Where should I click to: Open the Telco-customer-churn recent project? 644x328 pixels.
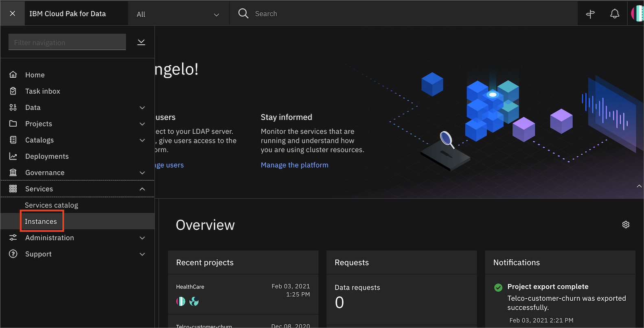coord(204,326)
